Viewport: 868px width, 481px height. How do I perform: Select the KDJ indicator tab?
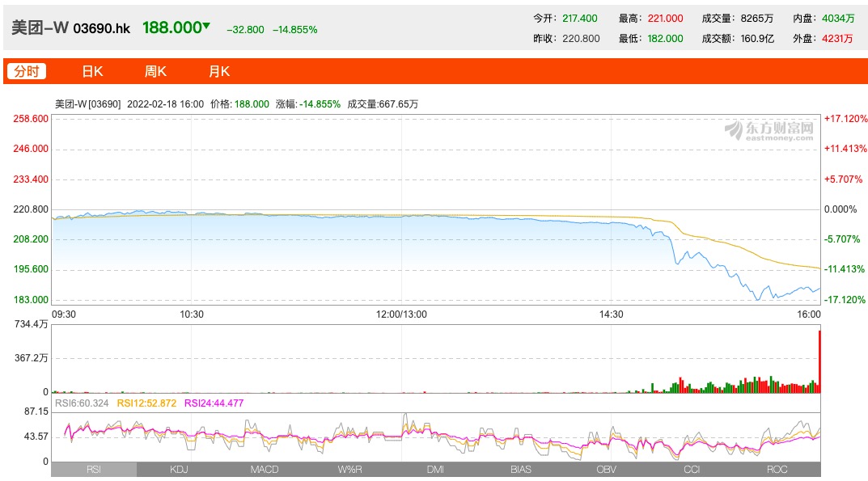coord(180,470)
